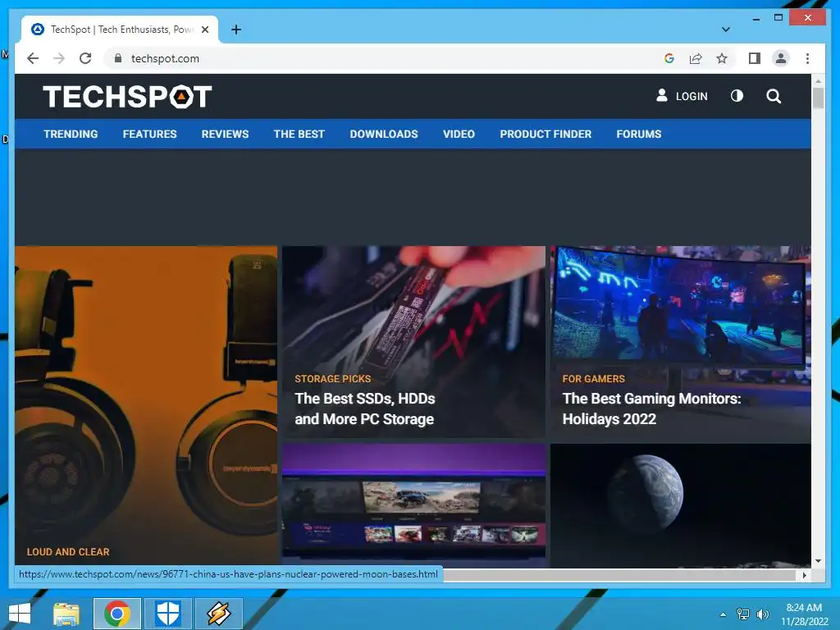Go back with Chrome's back arrow
840x630 pixels.
coord(33,58)
